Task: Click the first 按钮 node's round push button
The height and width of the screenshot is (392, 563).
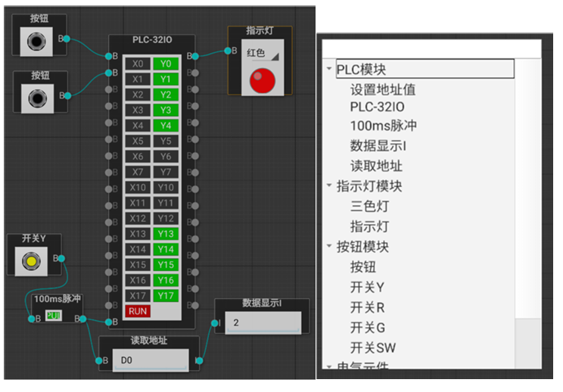Action: coord(36,42)
